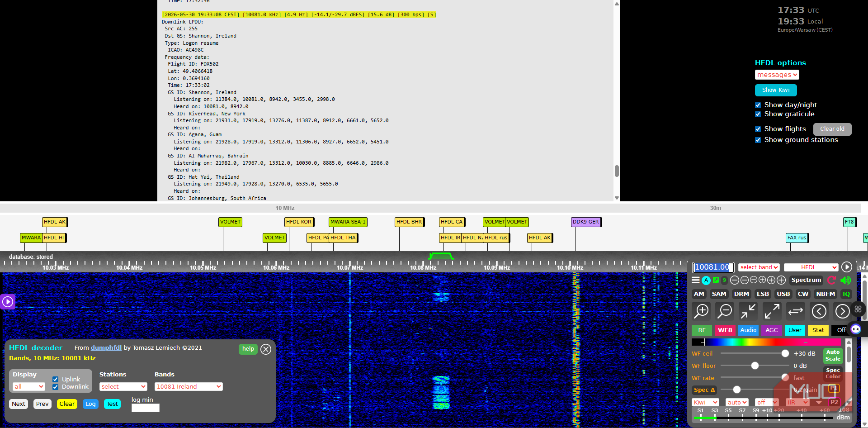The height and width of the screenshot is (428, 868).
Task: Click the FAX rus frequency label
Action: (x=797, y=238)
